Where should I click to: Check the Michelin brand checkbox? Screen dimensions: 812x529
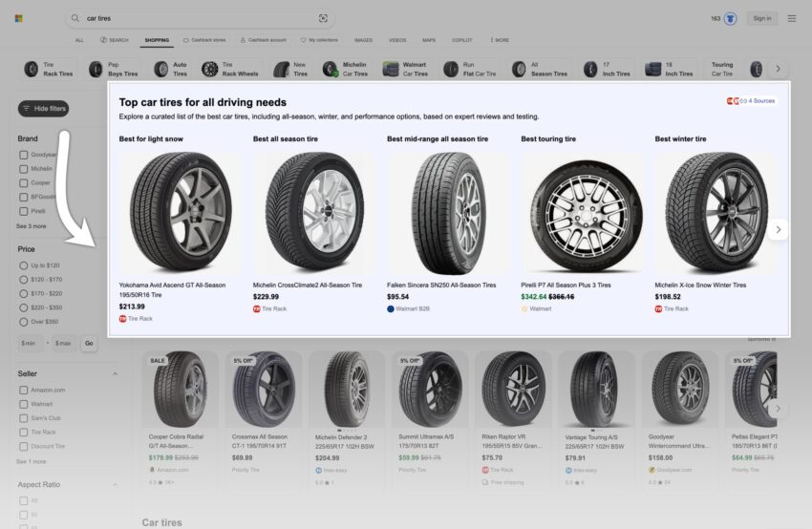pyautogui.click(x=23, y=169)
